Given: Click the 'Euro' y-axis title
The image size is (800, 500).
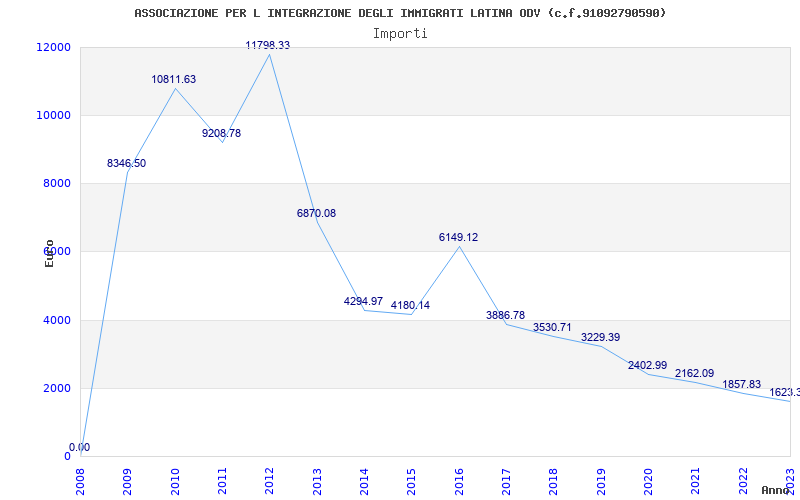Looking at the screenshot, I should 49,254.
